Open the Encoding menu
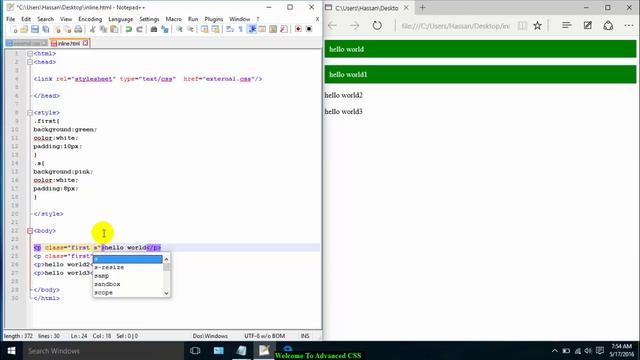Viewport: 640px width, 360px height. click(90, 19)
